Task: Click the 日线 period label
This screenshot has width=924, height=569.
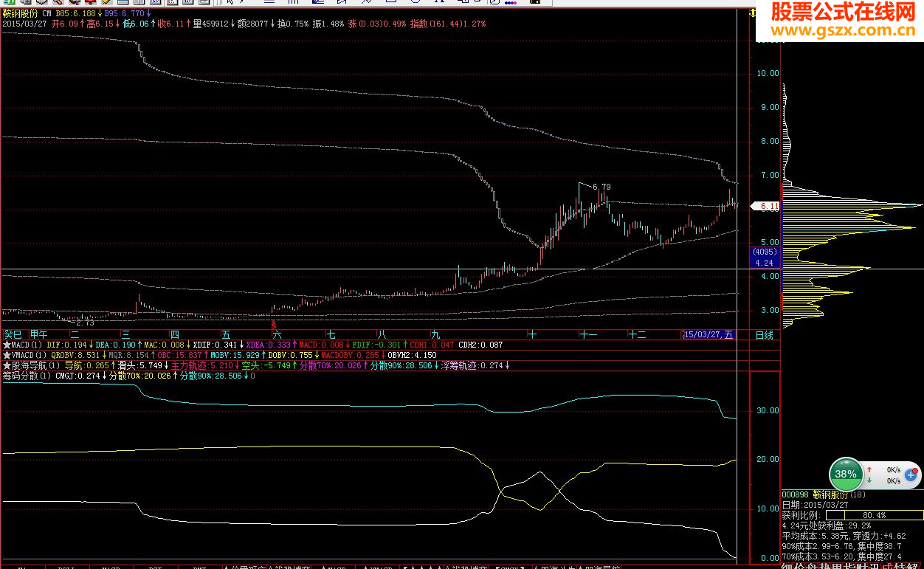Action: click(x=765, y=335)
